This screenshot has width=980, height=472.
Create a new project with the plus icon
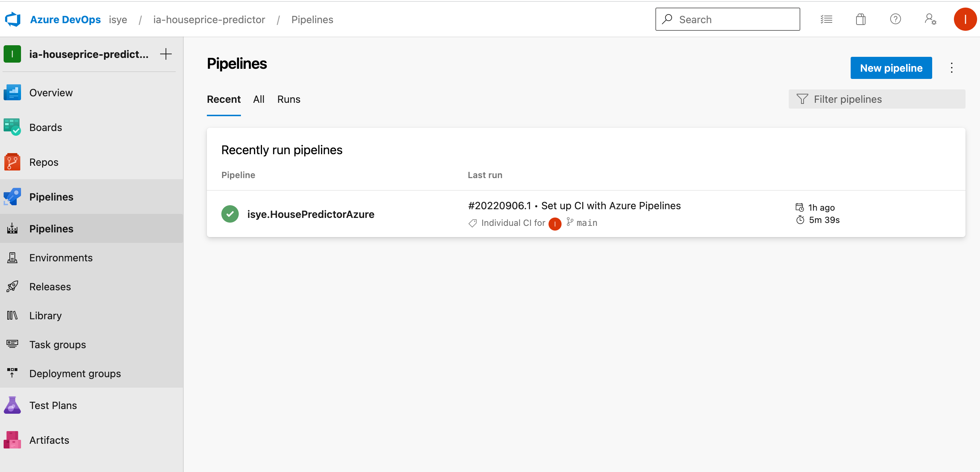166,54
